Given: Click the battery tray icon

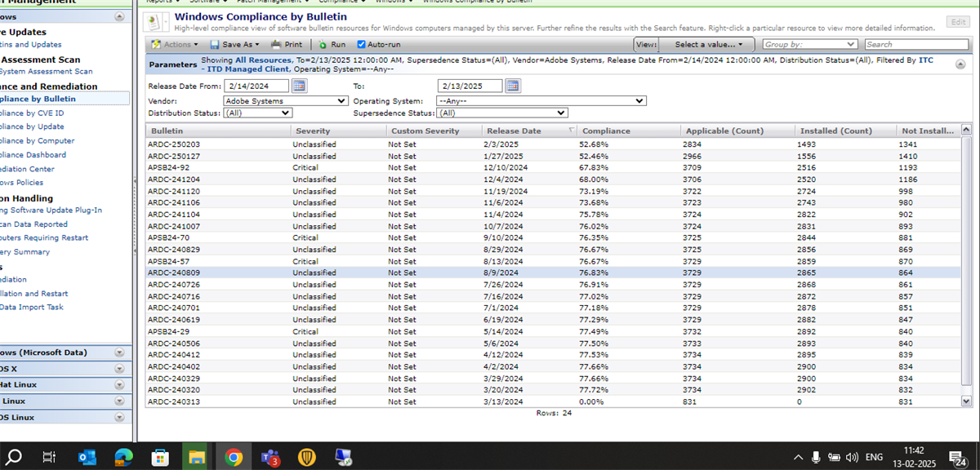Looking at the screenshot, I should (x=835, y=457).
